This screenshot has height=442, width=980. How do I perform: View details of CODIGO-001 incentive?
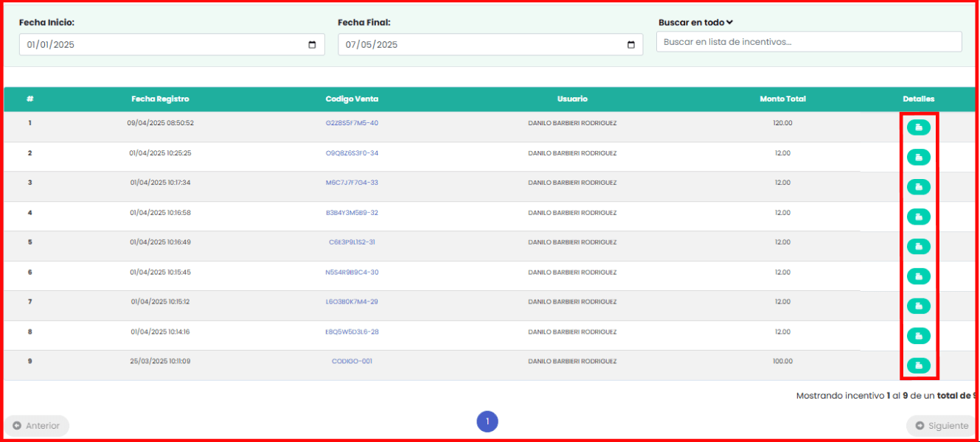pyautogui.click(x=918, y=365)
